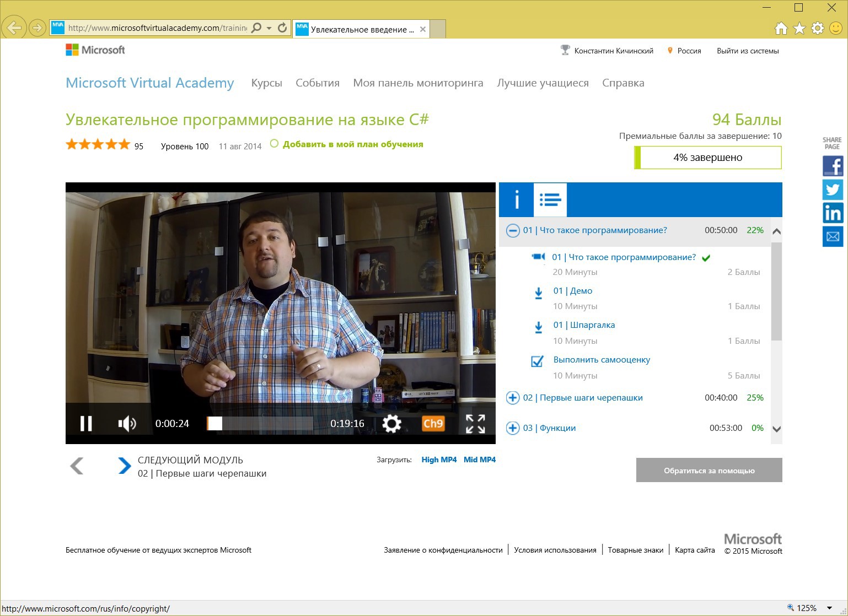Open Моя панель мониторинга

click(x=418, y=83)
